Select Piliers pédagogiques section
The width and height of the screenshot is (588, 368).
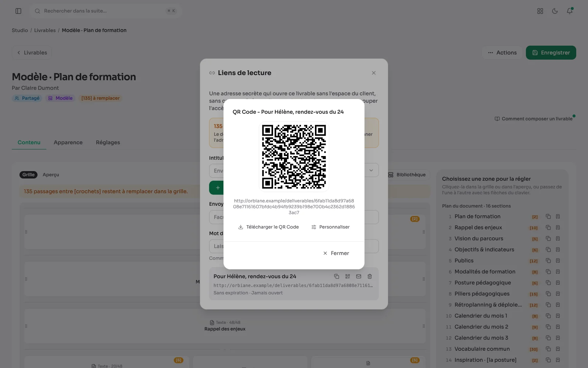point(482,294)
